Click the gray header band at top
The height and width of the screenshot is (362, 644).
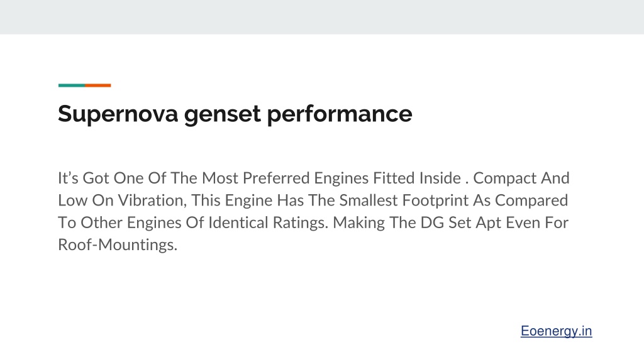(322, 17)
